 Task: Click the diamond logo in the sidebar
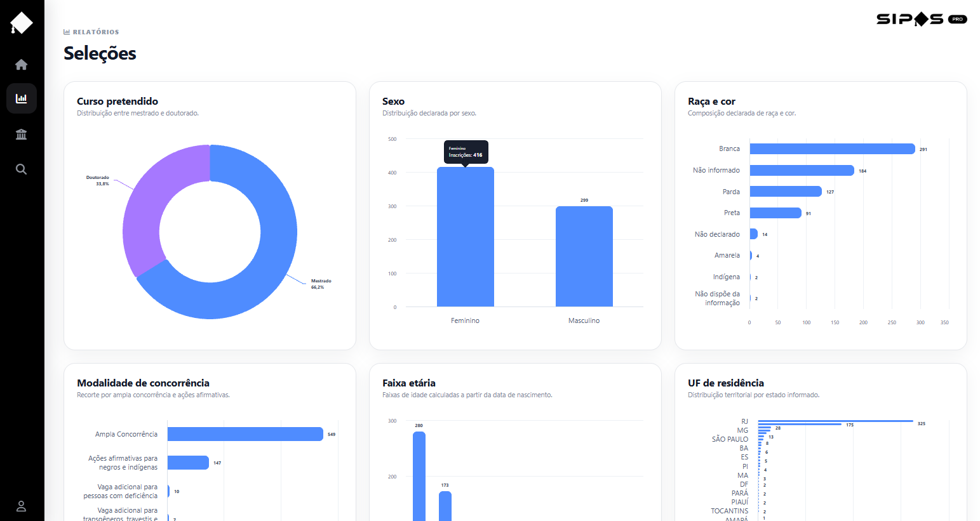coord(22,23)
